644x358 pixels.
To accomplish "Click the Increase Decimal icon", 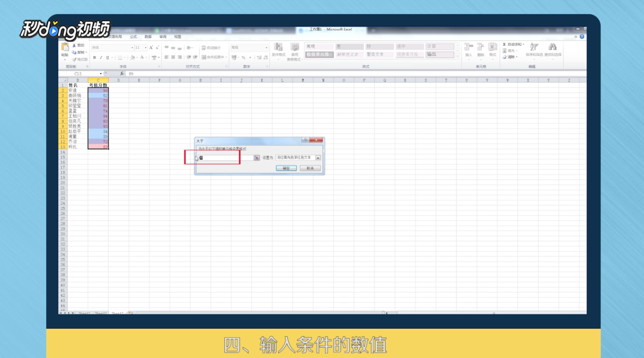I will (259, 57).
